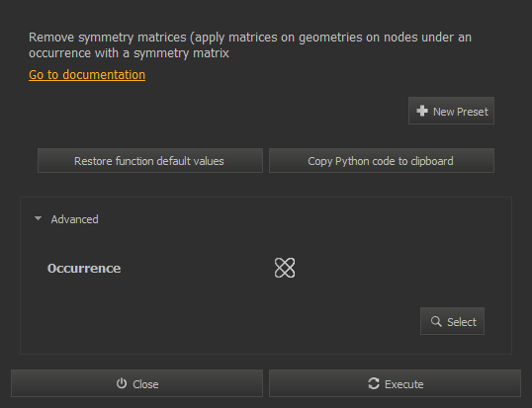532x408 pixels.
Task: Click the plus icon beside New Preset
Action: pyautogui.click(x=422, y=111)
